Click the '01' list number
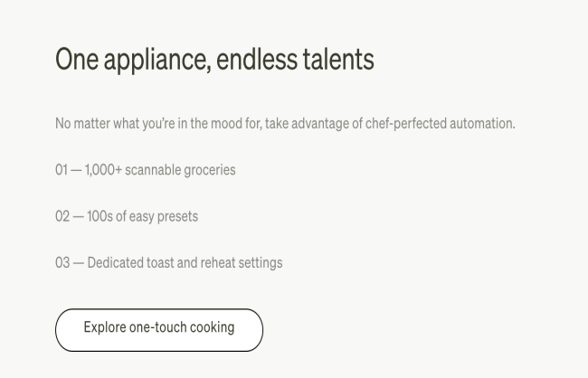 coord(62,170)
